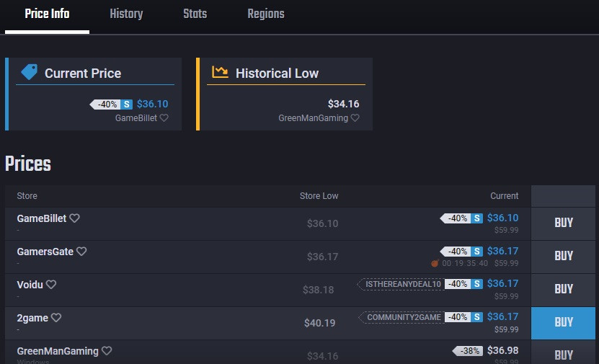
Task: Click the blue price tag icon
Action: [30, 72]
